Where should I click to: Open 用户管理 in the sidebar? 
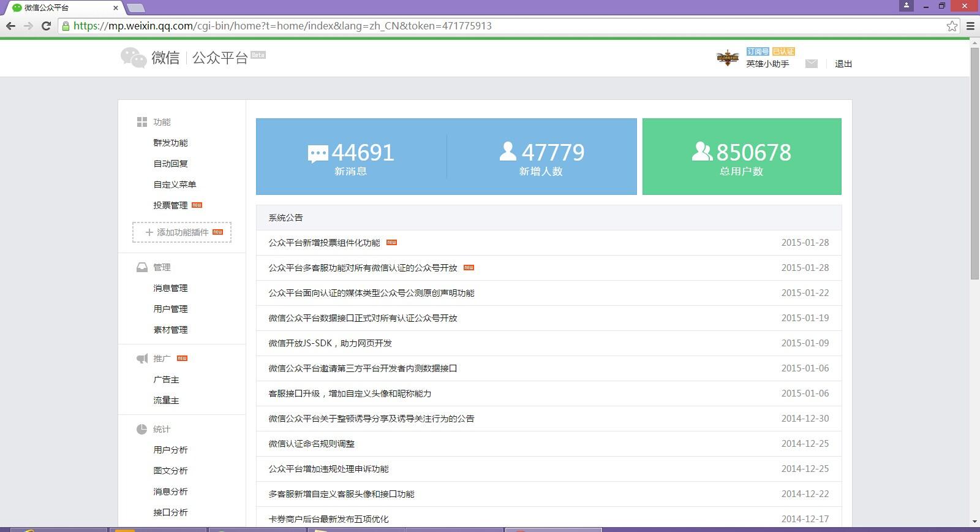[x=170, y=309]
